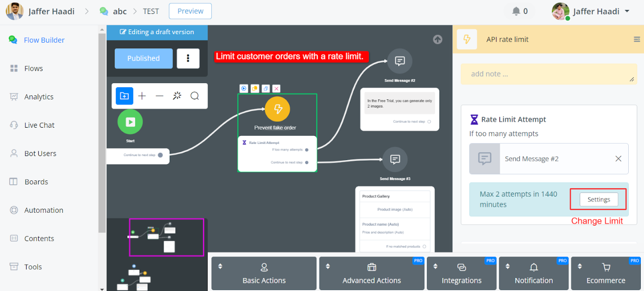The height and width of the screenshot is (291, 644).
Task: Click the add note field
Action: click(x=548, y=74)
